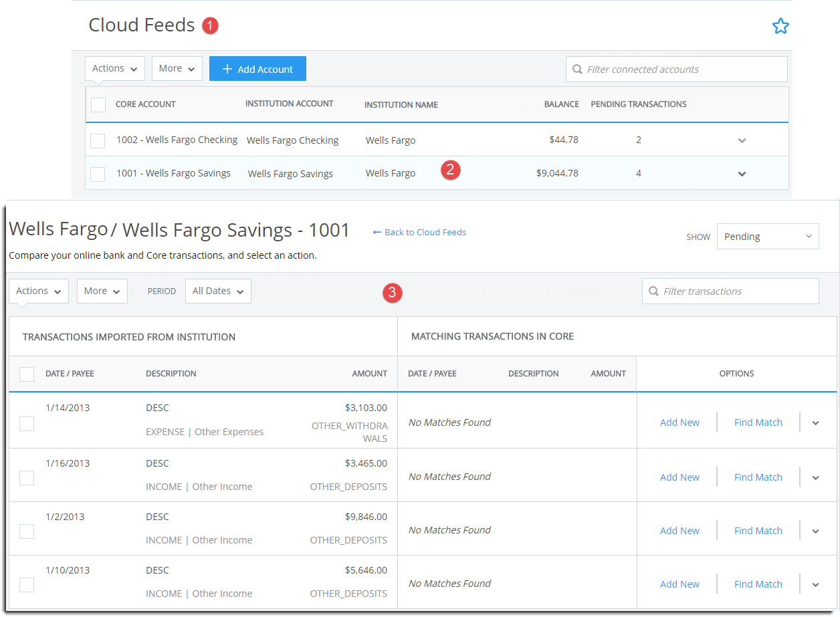The image size is (840, 617).
Task: Follow the Back to Cloud Feeds link
Action: [425, 233]
